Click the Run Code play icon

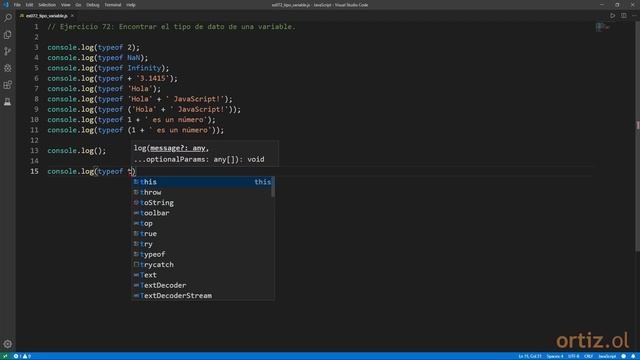612,16
